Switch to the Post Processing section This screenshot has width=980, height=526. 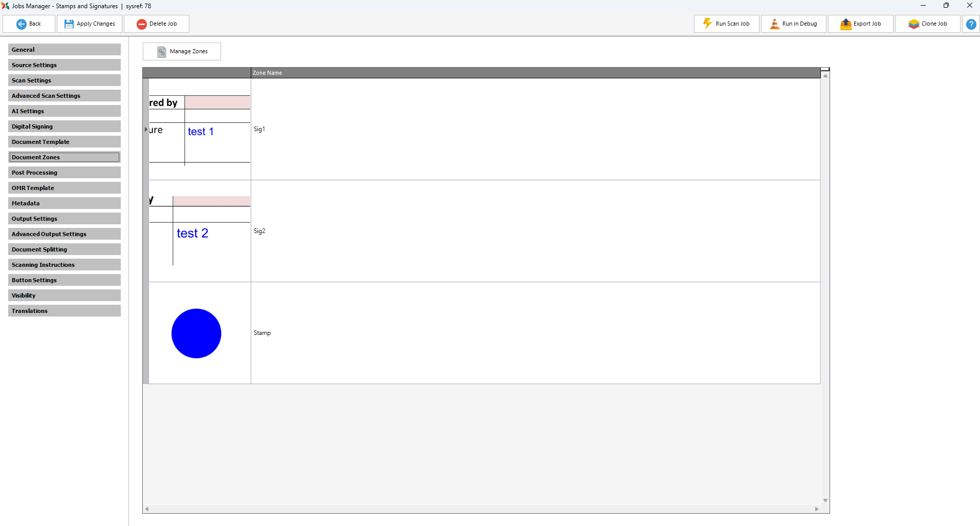click(64, 173)
